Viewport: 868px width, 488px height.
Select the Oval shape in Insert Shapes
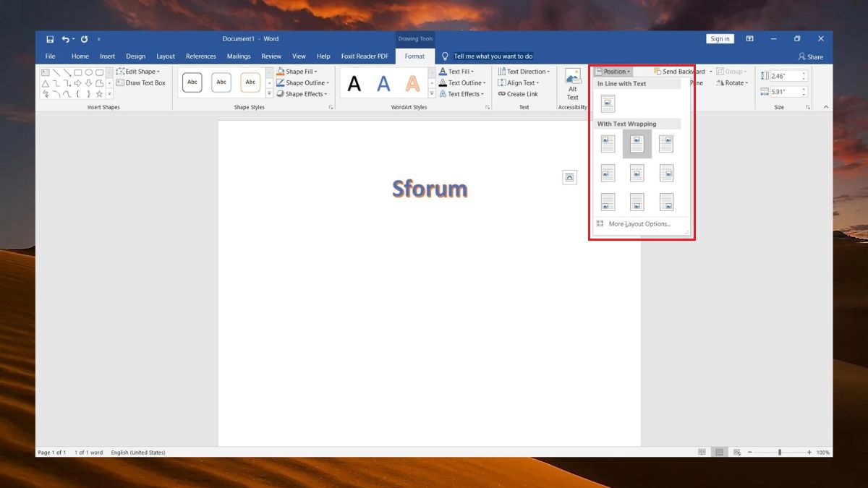88,72
